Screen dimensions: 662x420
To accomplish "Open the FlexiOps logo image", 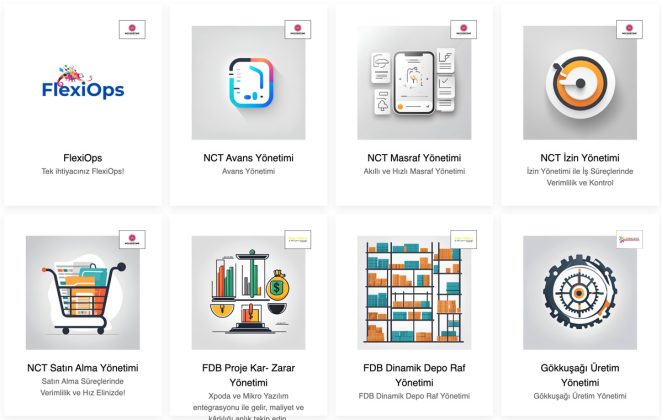I will (x=83, y=83).
